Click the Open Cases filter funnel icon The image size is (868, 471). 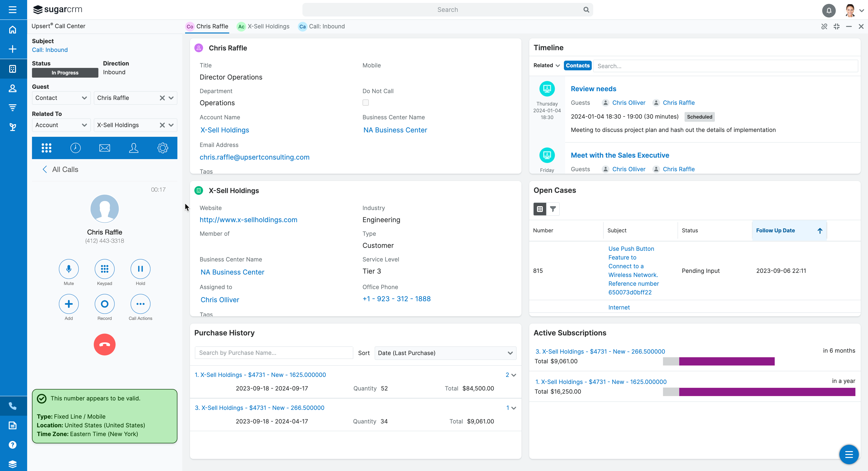[553, 209]
